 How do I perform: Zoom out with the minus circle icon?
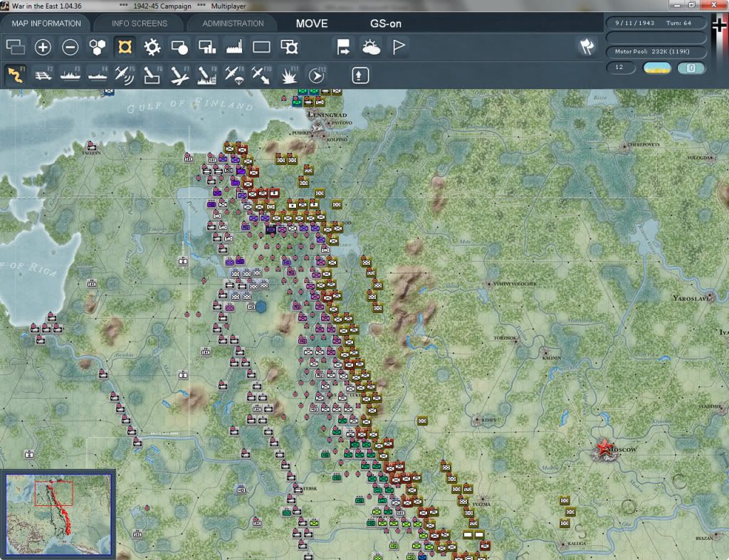pos(70,47)
